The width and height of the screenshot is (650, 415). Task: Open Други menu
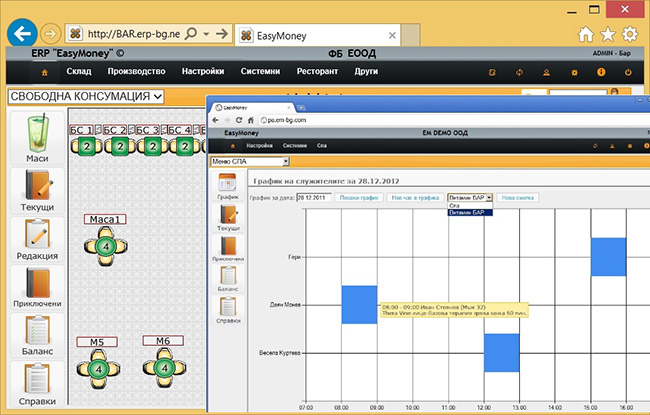click(x=366, y=71)
